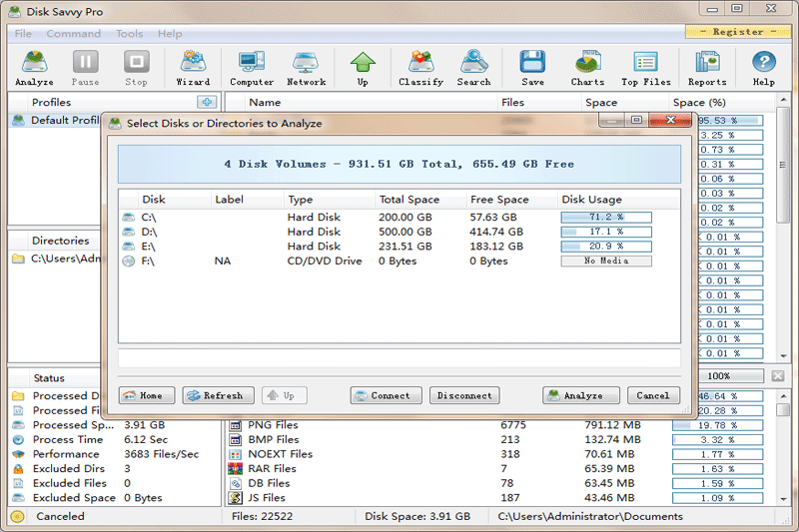Click the Connect button
The image size is (799, 532).
[386, 395]
